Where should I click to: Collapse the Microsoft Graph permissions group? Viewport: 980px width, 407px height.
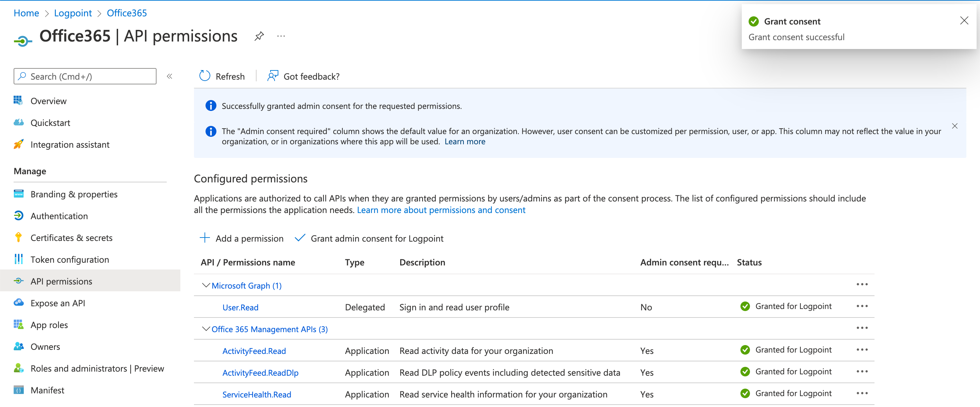206,285
